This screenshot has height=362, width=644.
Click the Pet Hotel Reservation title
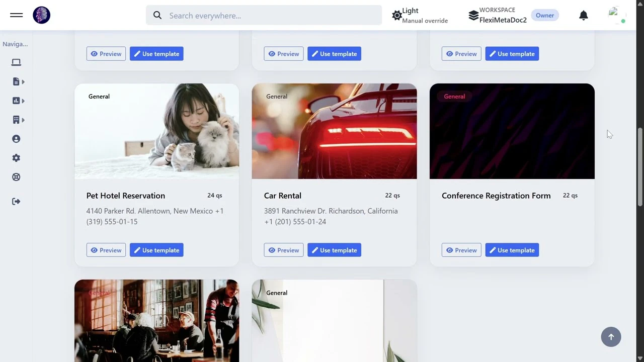coord(126,196)
